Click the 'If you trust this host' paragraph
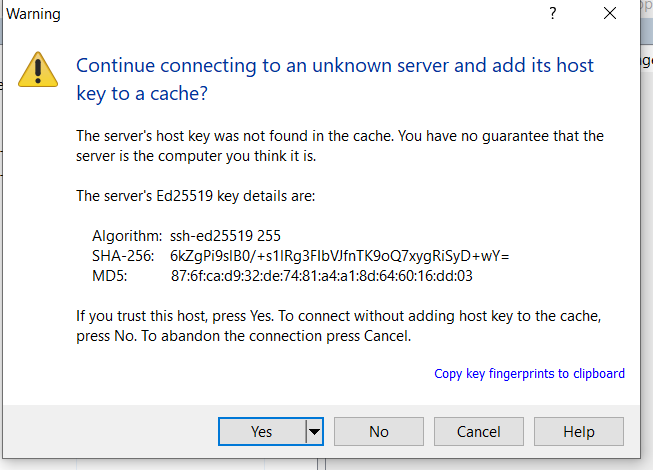 coord(339,326)
